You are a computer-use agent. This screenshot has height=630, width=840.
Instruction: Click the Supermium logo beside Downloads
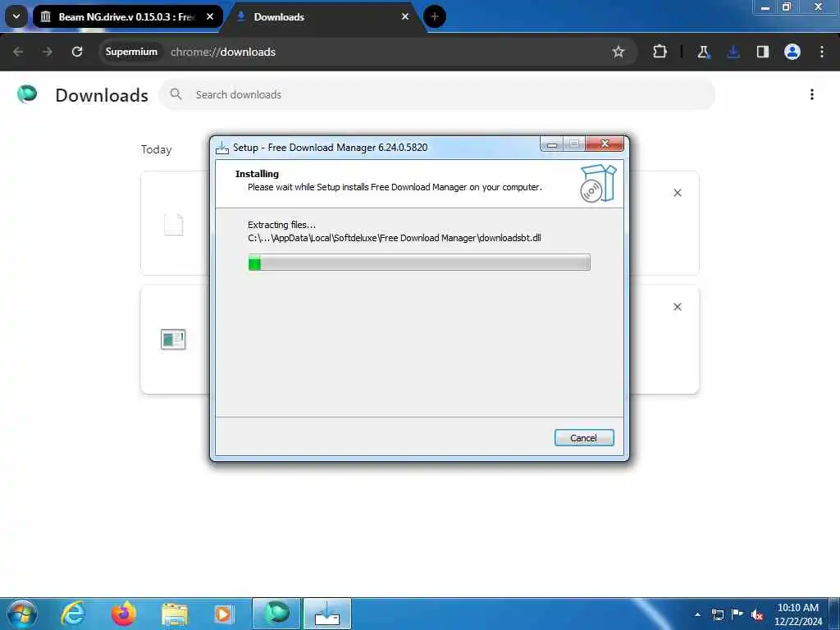click(x=27, y=94)
